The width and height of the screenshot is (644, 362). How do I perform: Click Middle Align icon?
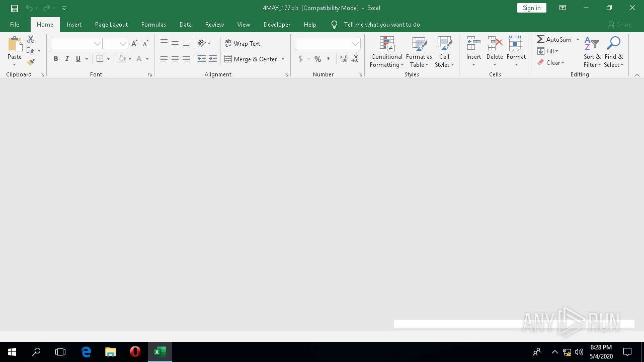(175, 44)
